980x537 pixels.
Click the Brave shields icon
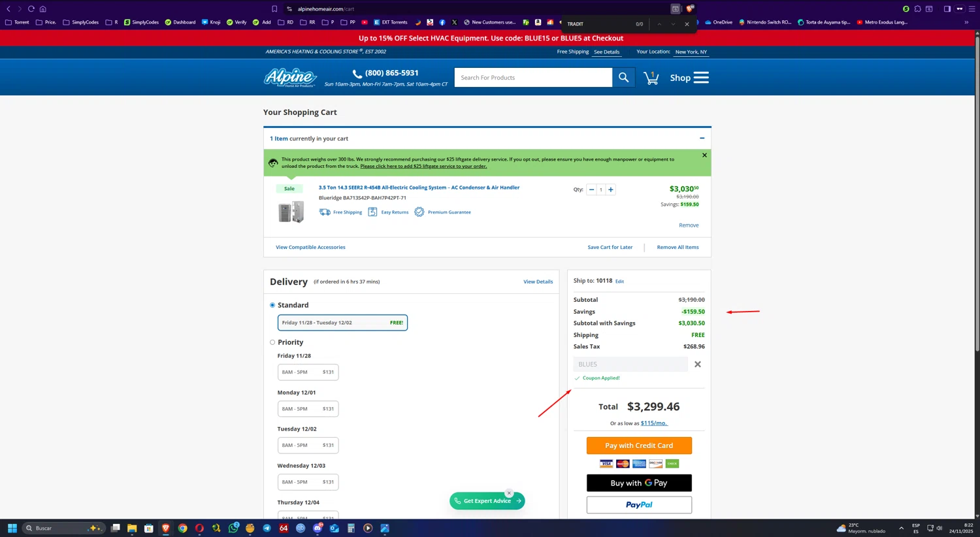coord(690,9)
